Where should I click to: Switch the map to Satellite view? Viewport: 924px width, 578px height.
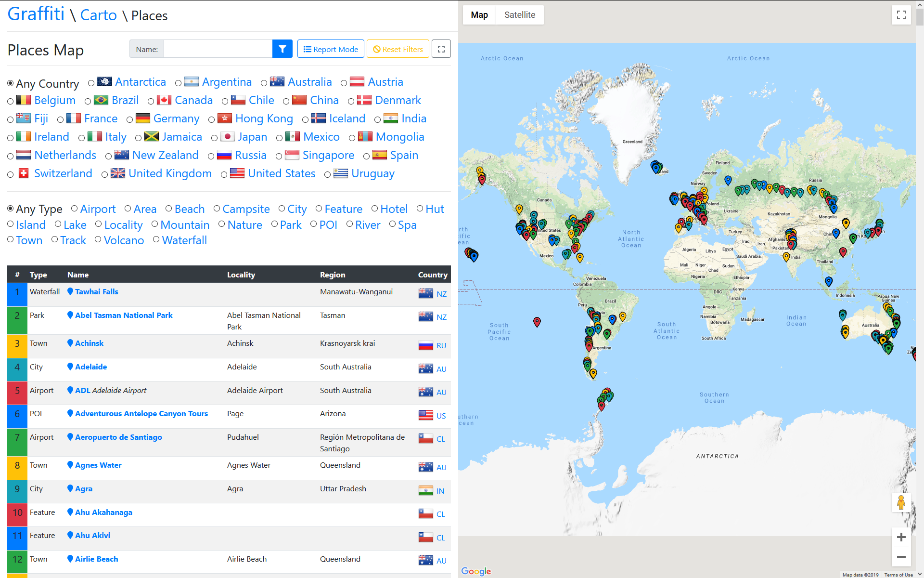pos(519,15)
